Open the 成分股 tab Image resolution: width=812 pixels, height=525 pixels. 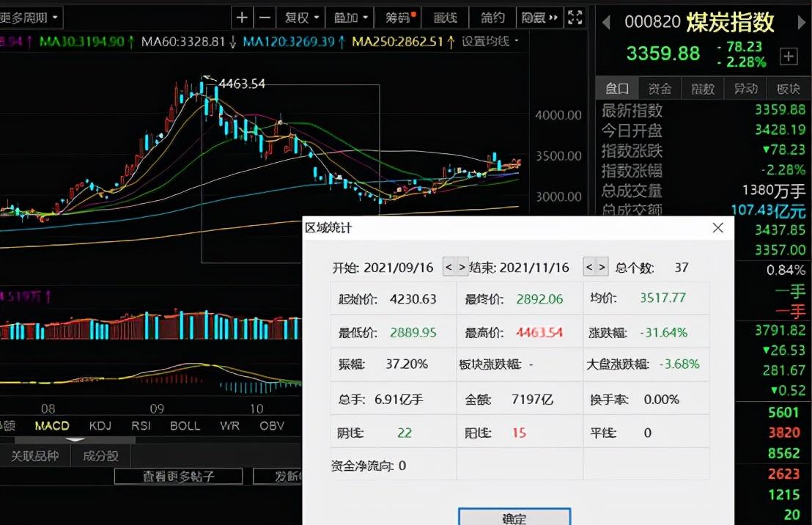(100, 456)
